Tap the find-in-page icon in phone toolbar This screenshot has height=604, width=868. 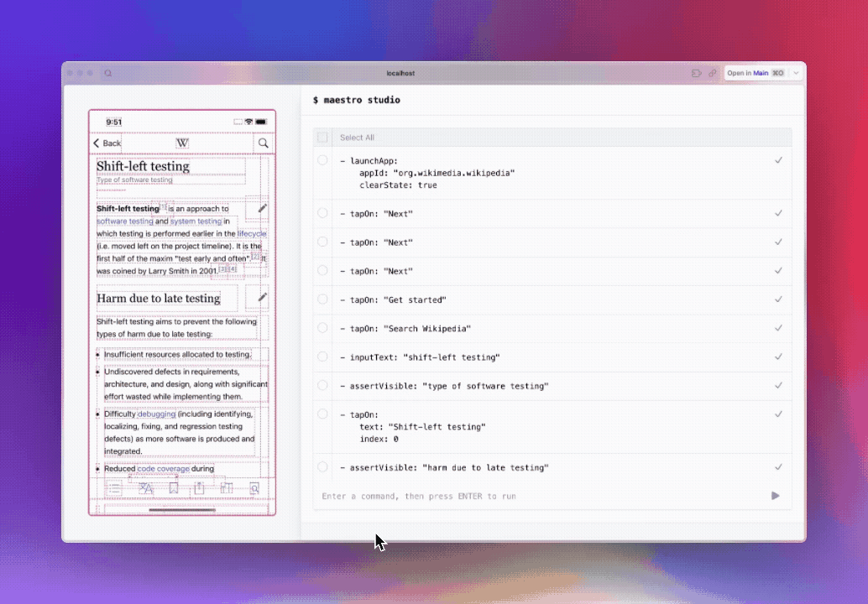point(254,488)
